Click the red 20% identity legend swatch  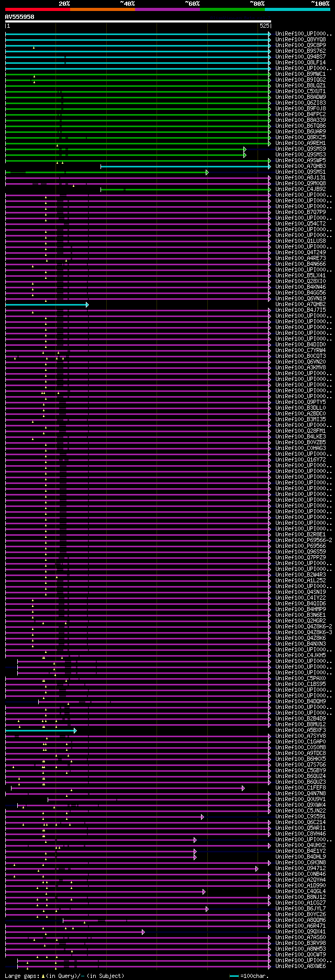click(x=38, y=9)
